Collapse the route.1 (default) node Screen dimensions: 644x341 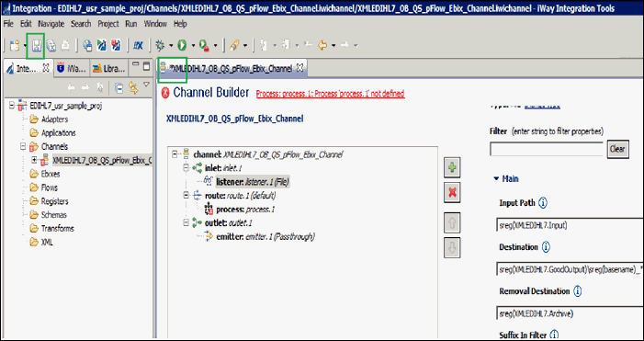point(186,196)
